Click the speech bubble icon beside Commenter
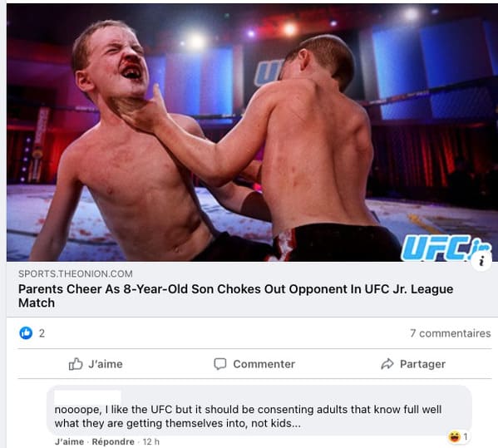 220,364
